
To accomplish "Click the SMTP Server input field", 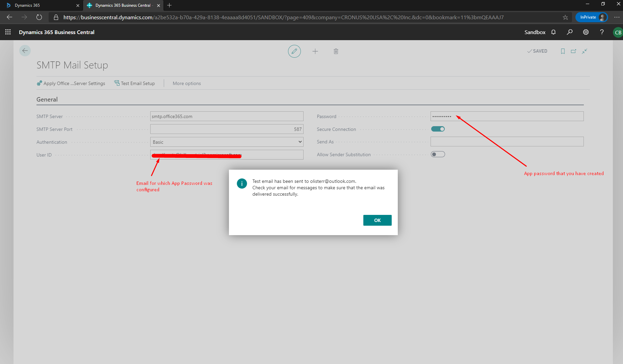I will point(227,116).
